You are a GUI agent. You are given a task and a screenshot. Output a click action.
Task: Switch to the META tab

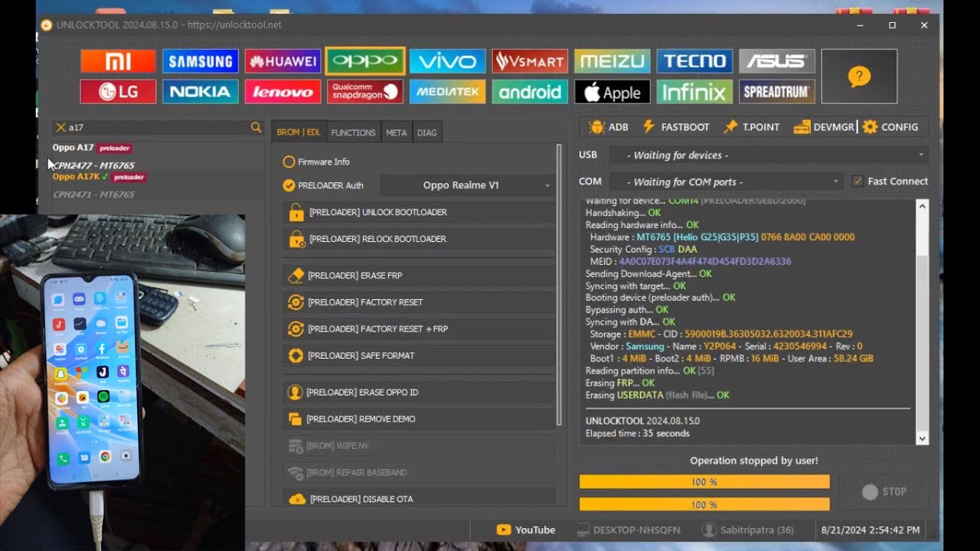(x=397, y=132)
